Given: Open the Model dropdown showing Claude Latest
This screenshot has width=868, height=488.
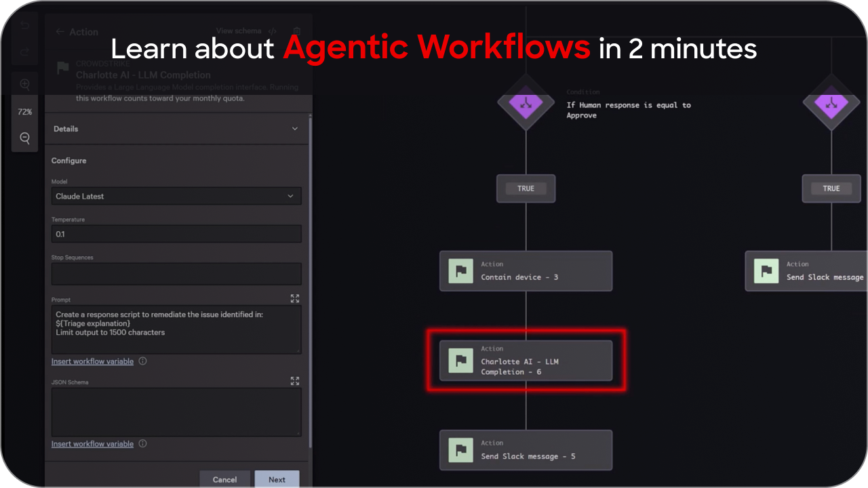Looking at the screenshot, I should point(176,197).
